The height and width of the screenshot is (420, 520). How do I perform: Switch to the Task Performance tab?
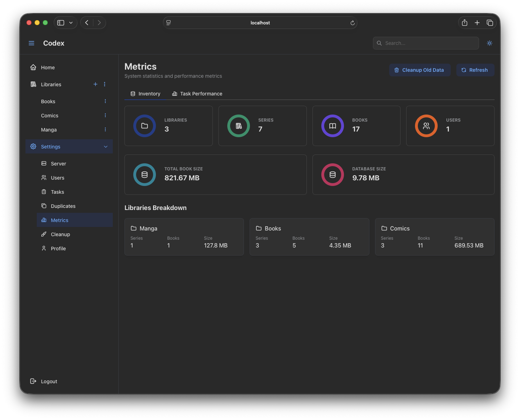pyautogui.click(x=197, y=94)
